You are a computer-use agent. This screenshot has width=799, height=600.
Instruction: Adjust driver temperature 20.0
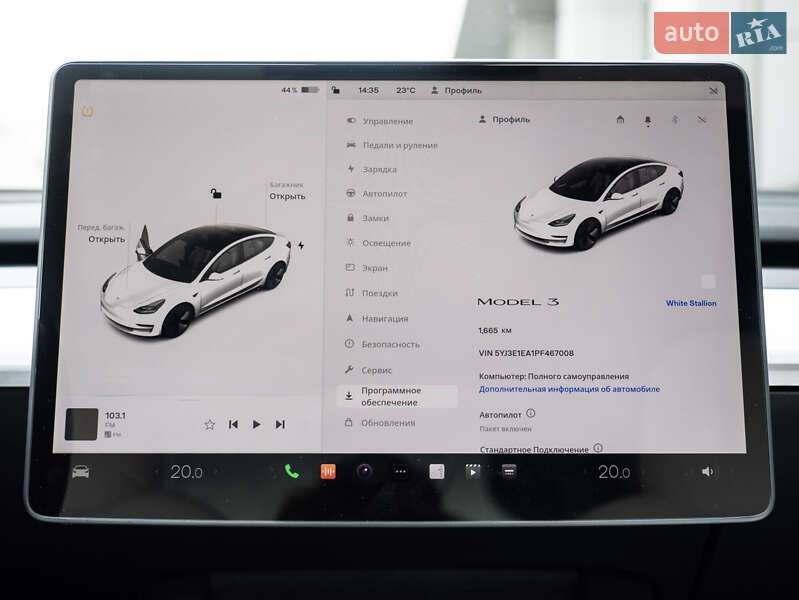click(x=187, y=472)
